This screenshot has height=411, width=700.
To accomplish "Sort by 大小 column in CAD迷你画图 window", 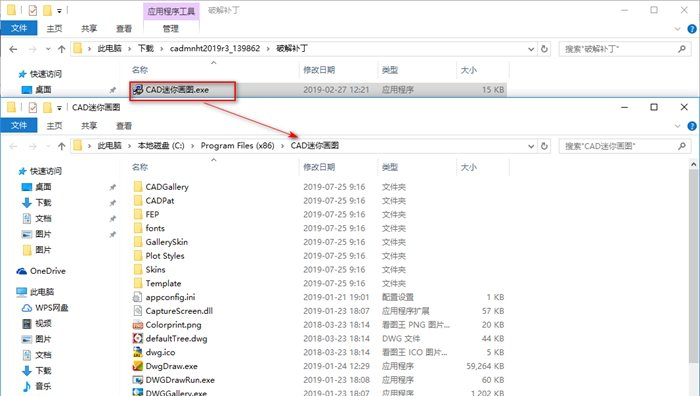I will coord(468,167).
